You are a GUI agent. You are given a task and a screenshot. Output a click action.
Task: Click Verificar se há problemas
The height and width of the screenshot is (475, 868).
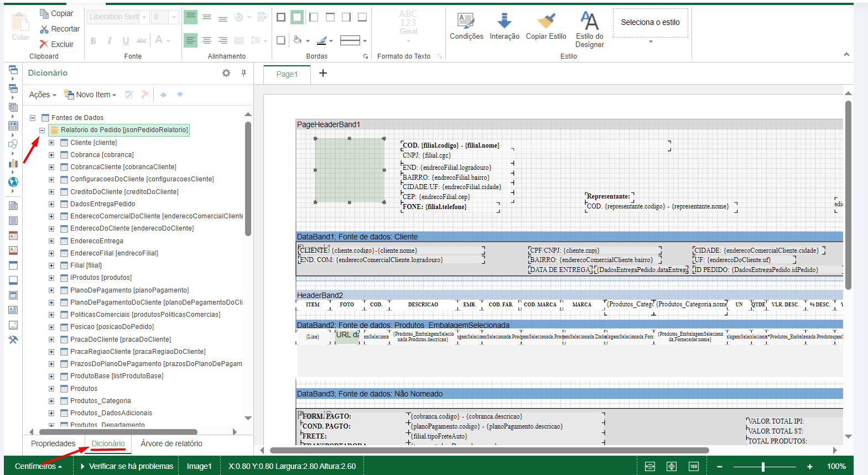(x=131, y=466)
